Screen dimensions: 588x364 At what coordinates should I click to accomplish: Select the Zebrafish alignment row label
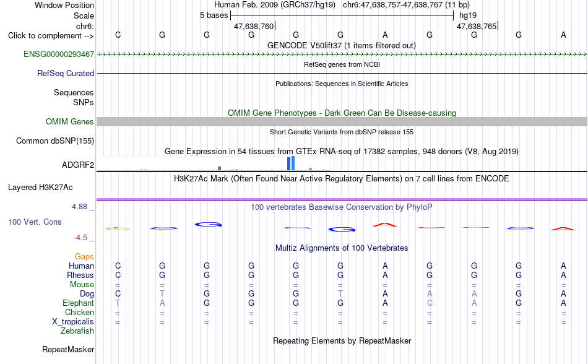coord(77,331)
